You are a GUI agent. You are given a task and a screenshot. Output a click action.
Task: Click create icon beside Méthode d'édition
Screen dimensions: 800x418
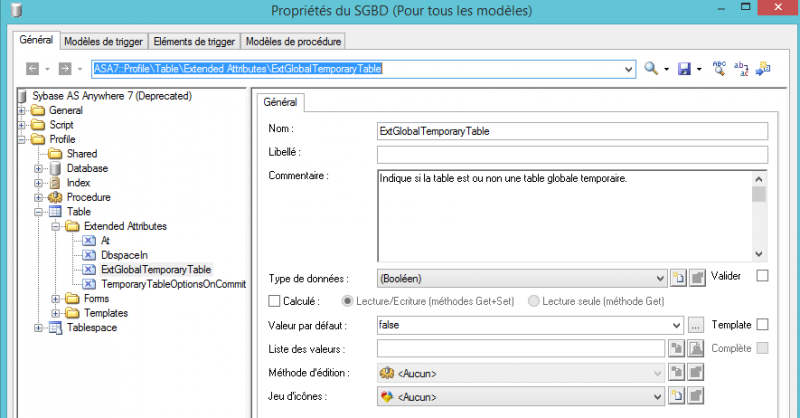pos(677,372)
